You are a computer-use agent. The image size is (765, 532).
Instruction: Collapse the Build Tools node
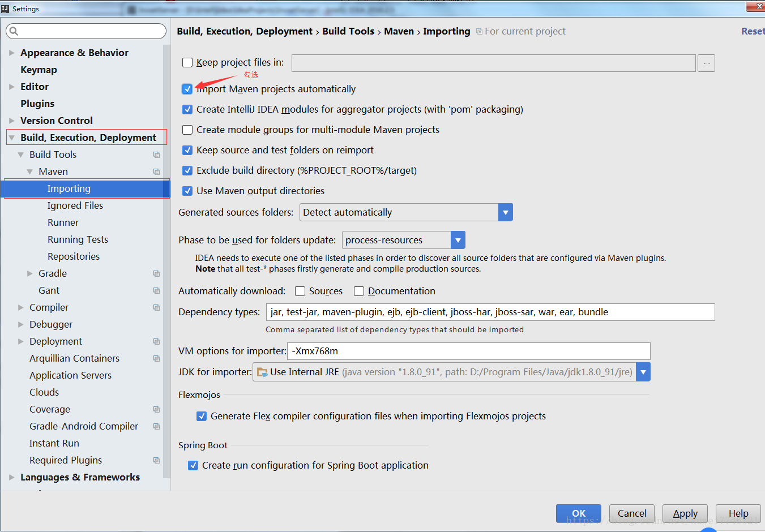[21, 155]
